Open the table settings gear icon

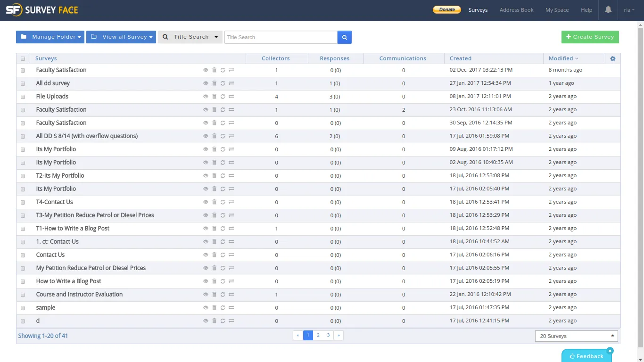pyautogui.click(x=612, y=58)
